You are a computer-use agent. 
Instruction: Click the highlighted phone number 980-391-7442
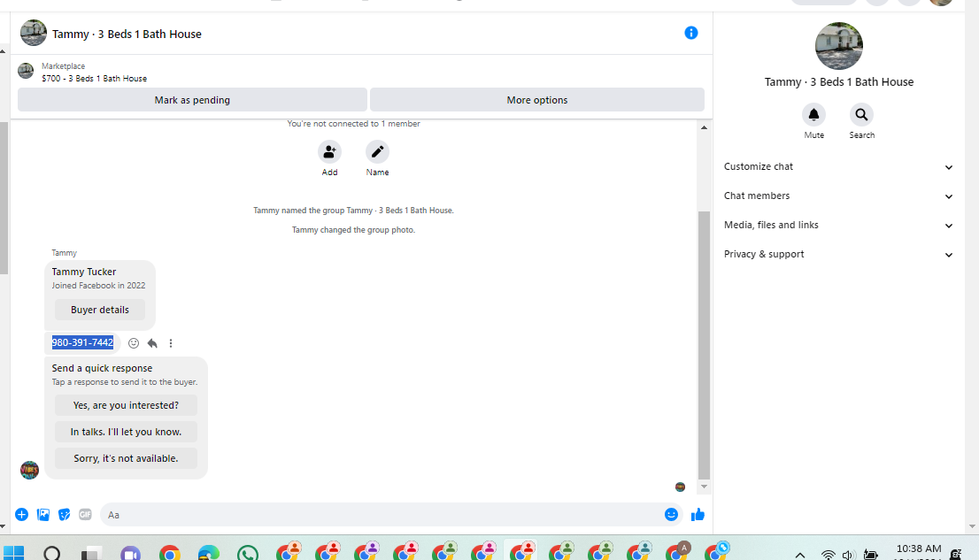pos(82,342)
